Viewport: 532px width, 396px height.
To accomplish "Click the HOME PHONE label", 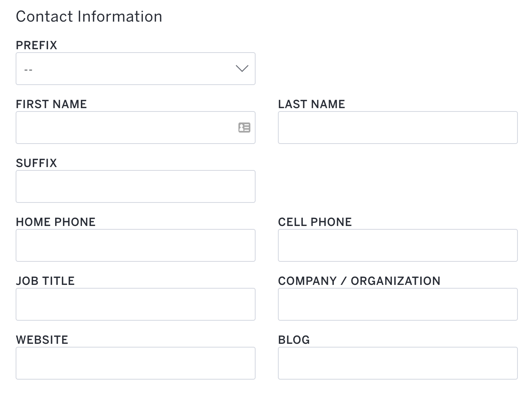I will tap(56, 222).
